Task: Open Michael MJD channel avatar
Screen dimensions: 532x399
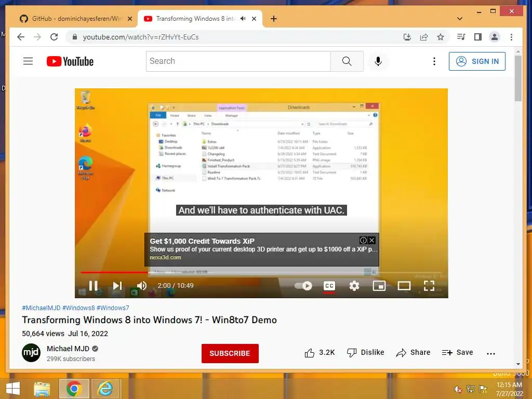Action: click(x=31, y=353)
